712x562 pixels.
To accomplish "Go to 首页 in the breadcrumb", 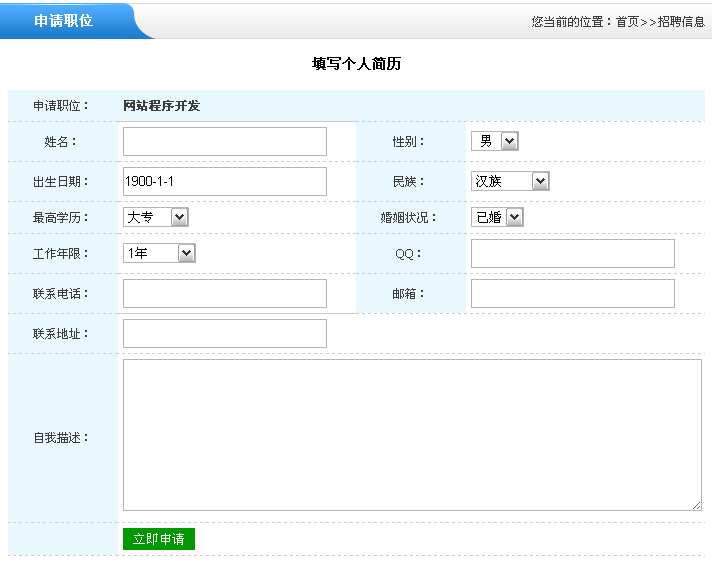I will coord(627,21).
